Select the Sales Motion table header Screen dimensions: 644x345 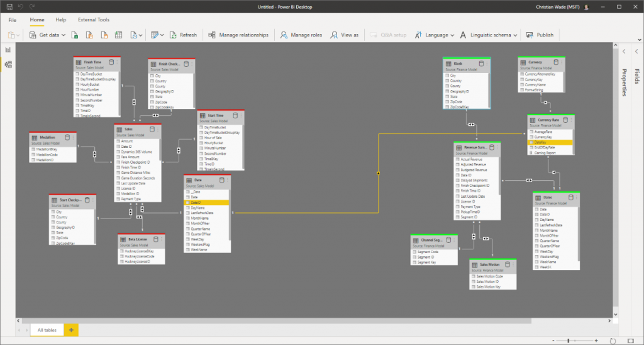pyautogui.click(x=493, y=266)
